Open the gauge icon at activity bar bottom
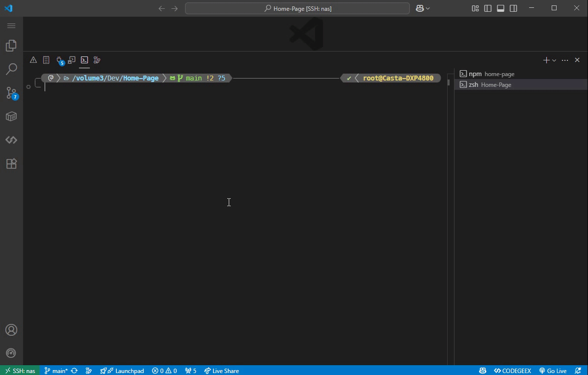588x375 pixels. pyautogui.click(x=11, y=353)
